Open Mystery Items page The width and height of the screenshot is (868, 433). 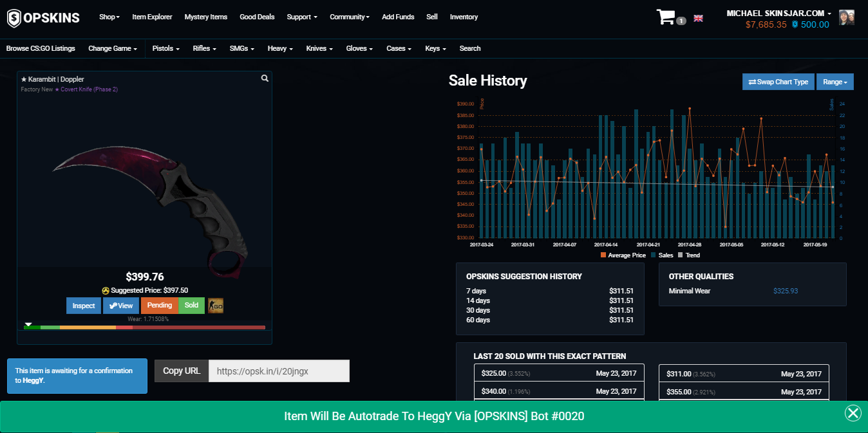pyautogui.click(x=206, y=17)
